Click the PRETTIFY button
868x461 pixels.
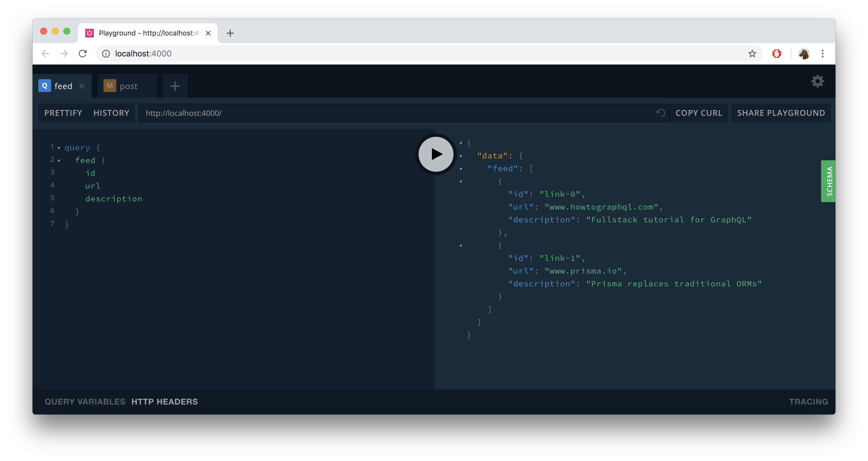click(x=63, y=113)
